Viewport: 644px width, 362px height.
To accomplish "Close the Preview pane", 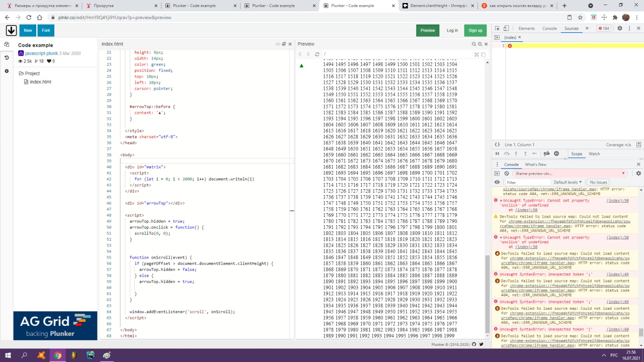I will 486,44.
